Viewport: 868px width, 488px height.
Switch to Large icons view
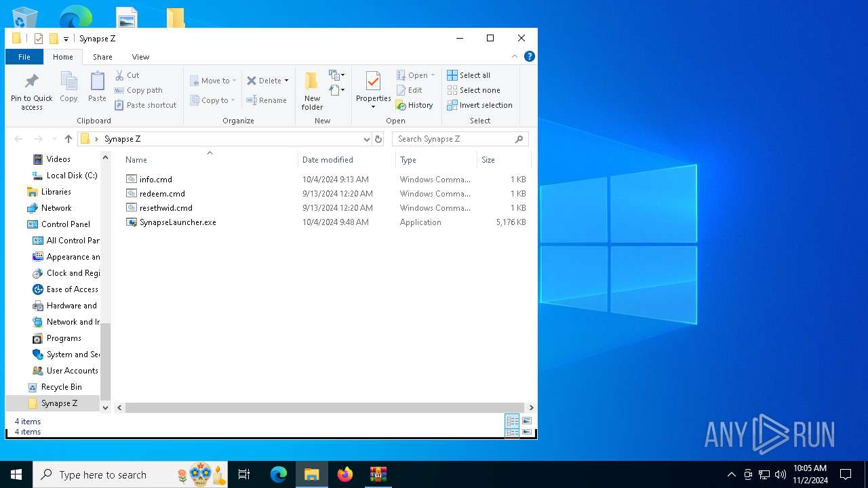pos(527,421)
